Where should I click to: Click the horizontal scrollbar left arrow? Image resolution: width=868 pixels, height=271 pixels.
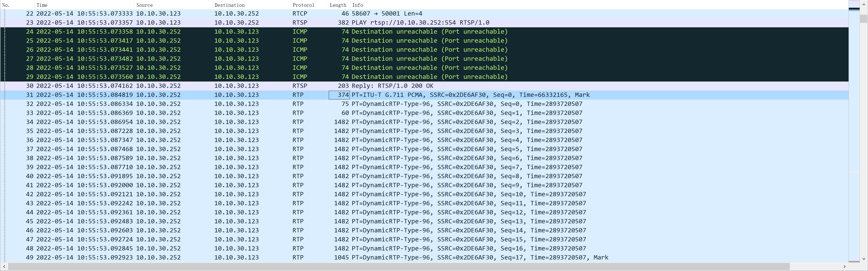coord(4,267)
